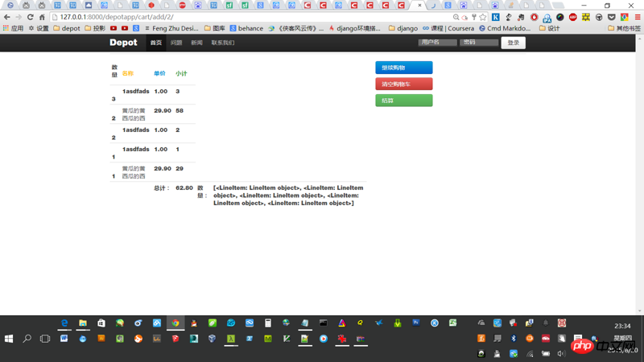The height and width of the screenshot is (362, 644).
Task: Select the first highlighted navbar item
Action: click(x=156, y=43)
